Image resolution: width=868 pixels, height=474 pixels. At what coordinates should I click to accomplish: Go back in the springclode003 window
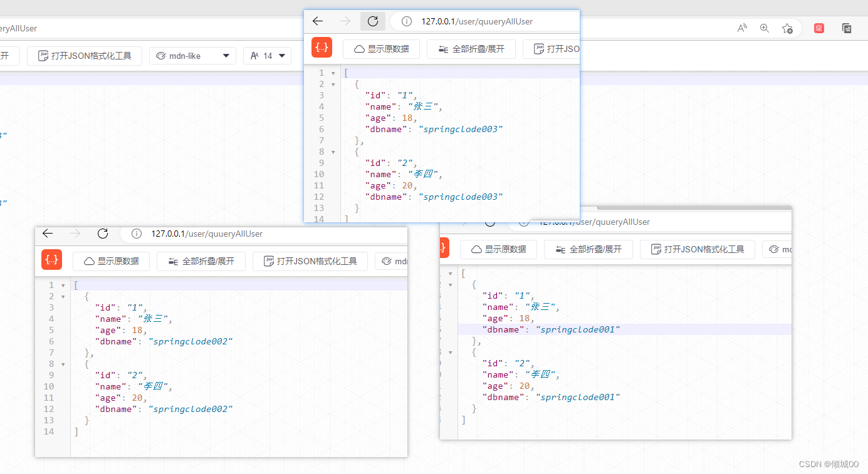pos(318,21)
